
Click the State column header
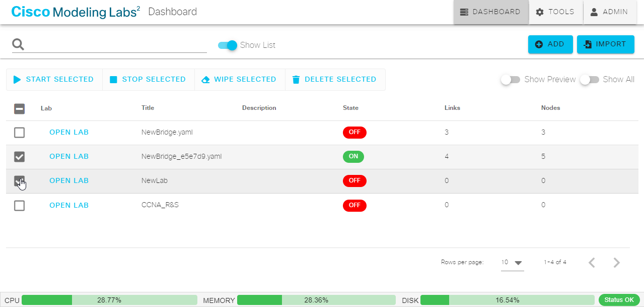pos(351,108)
